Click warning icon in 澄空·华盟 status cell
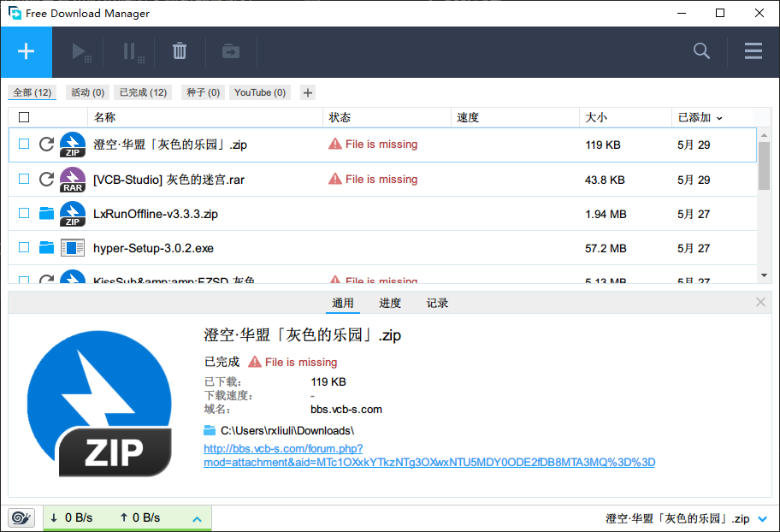The height and width of the screenshot is (532, 780). [x=335, y=145]
